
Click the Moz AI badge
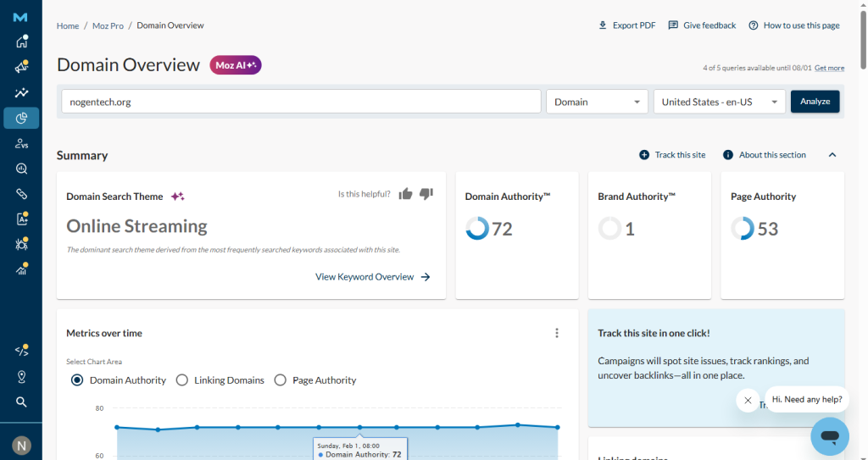(236, 65)
